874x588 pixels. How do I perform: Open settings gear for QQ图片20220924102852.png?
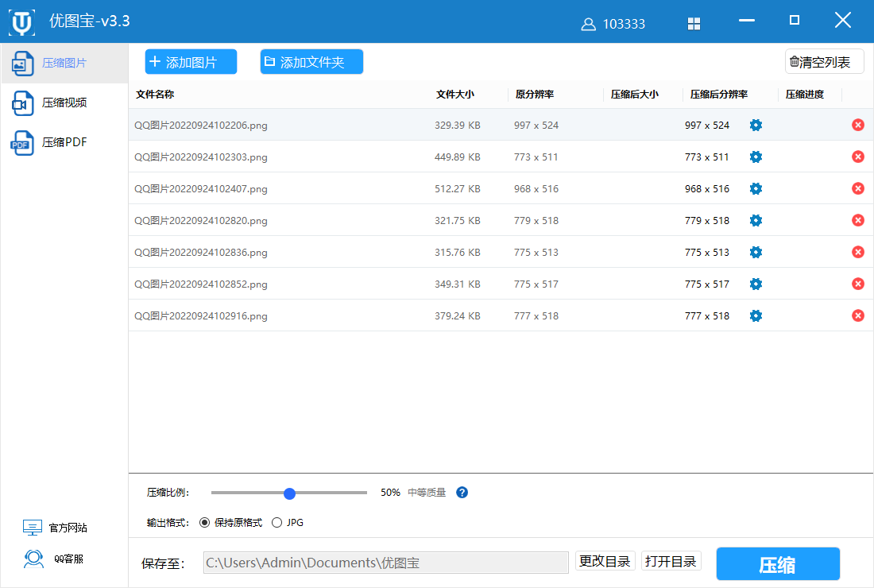(x=756, y=284)
